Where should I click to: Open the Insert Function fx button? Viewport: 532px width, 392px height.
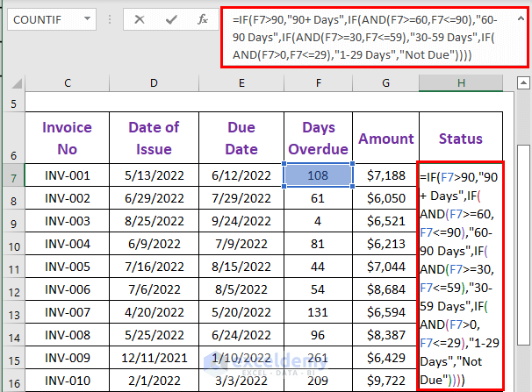pyautogui.click(x=202, y=18)
